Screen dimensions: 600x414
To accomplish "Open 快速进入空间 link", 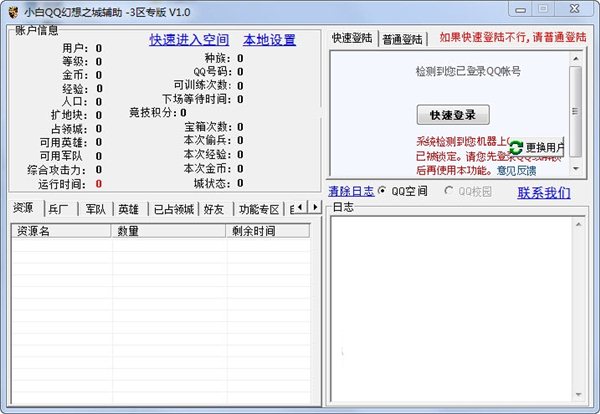I will [x=189, y=40].
